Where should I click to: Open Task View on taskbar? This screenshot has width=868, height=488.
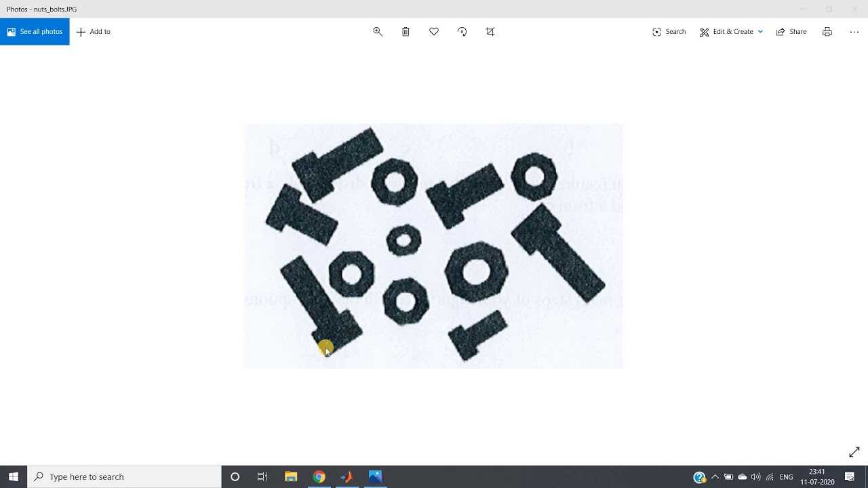(x=262, y=476)
